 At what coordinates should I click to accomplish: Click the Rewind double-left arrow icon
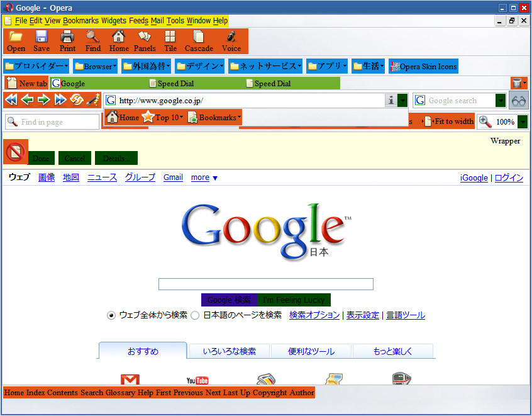11,100
